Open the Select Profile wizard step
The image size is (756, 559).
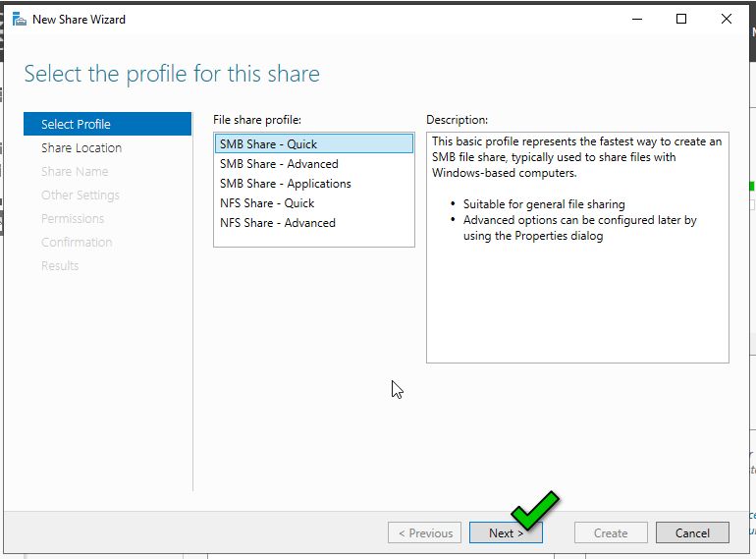click(76, 125)
